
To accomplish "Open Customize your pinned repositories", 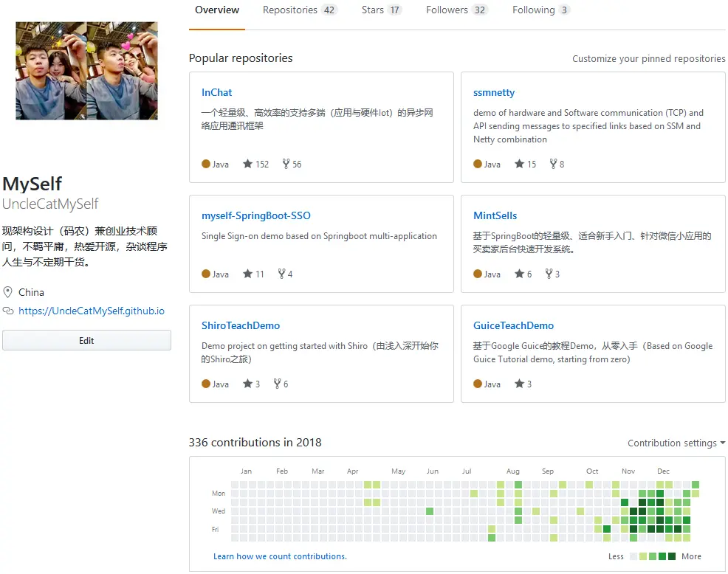I will pyautogui.click(x=648, y=58).
